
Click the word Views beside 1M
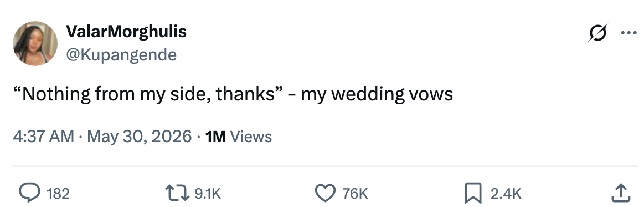pos(251,136)
